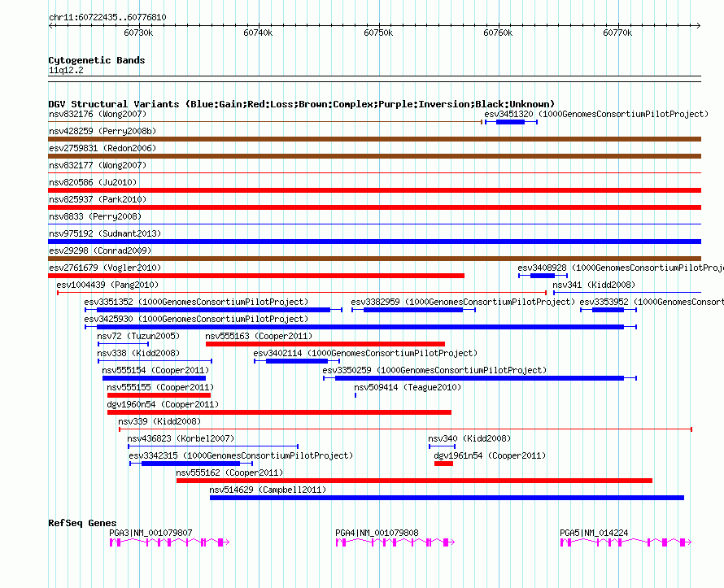The width and height of the screenshot is (724, 588).
Task: Select the 11q12.2 band label
Action: click(66, 70)
